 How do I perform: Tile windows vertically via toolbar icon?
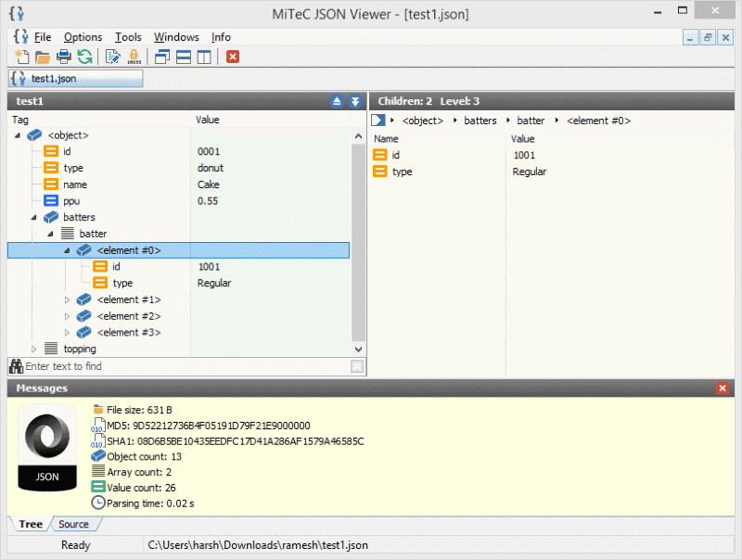[204, 57]
